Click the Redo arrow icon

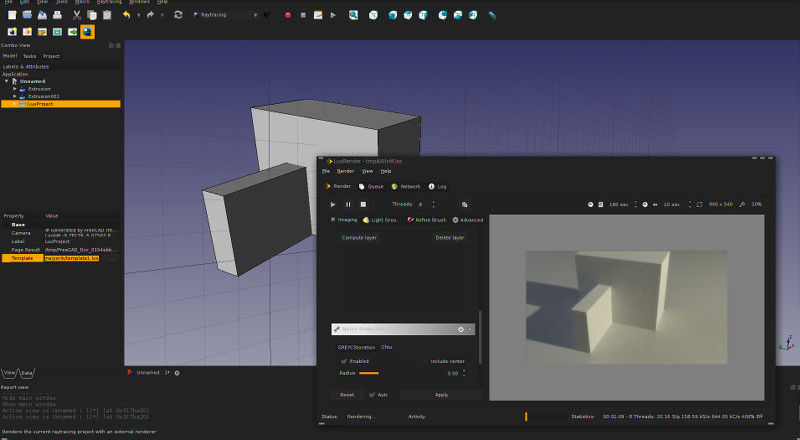pyautogui.click(x=151, y=15)
